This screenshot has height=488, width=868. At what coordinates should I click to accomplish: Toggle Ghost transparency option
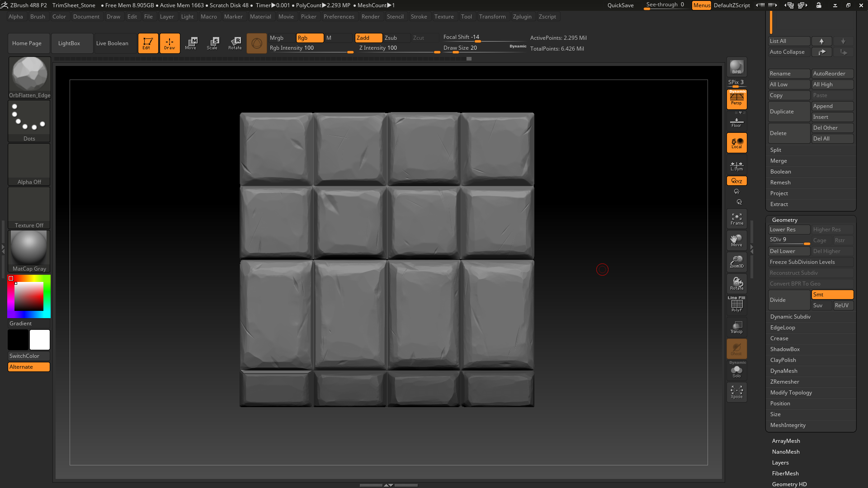[x=736, y=349]
